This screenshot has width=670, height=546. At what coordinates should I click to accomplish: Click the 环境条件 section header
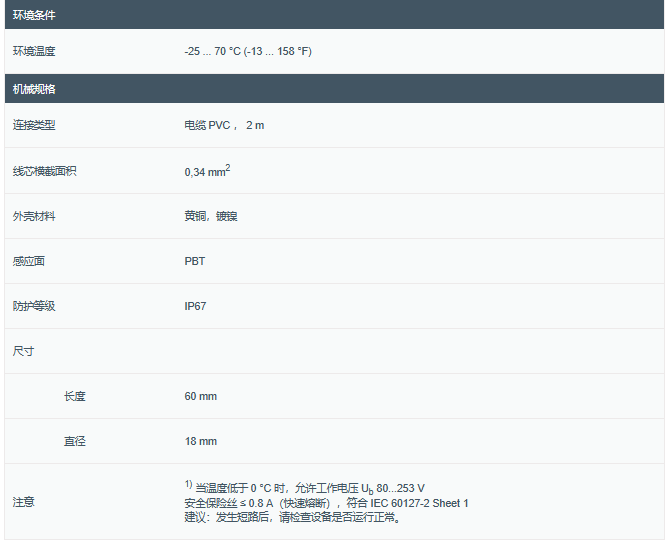(x=34, y=14)
